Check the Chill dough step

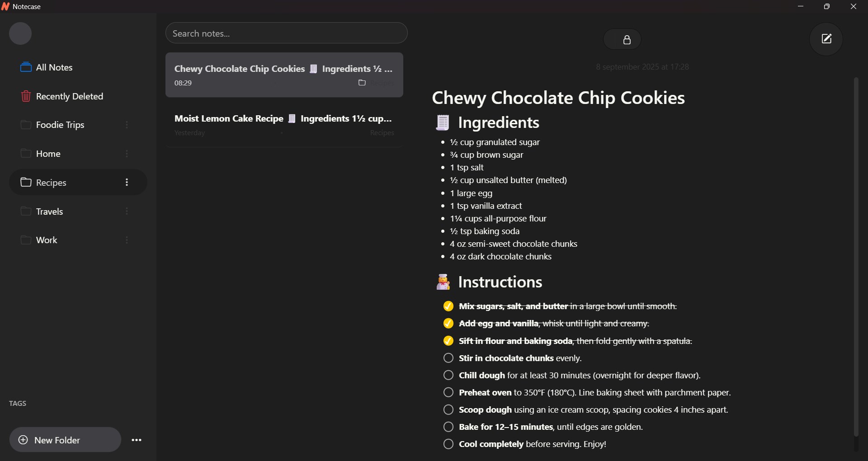(x=448, y=375)
